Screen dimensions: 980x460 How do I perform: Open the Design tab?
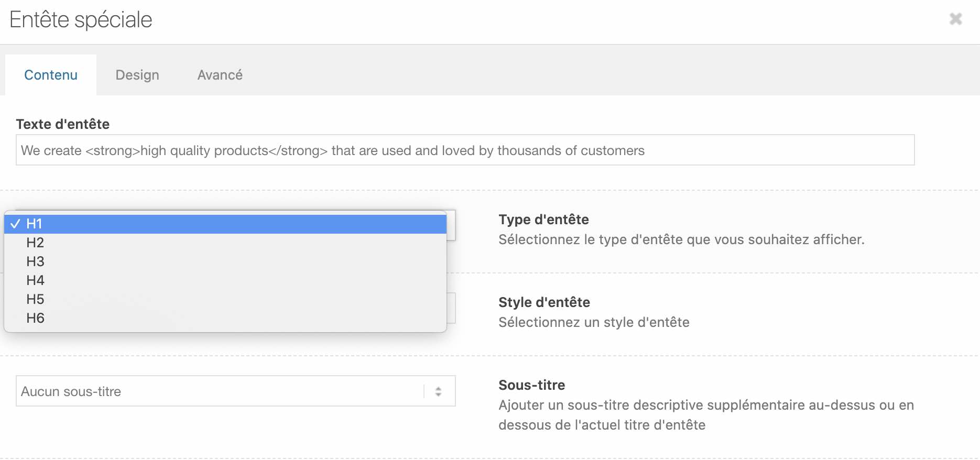click(x=137, y=75)
